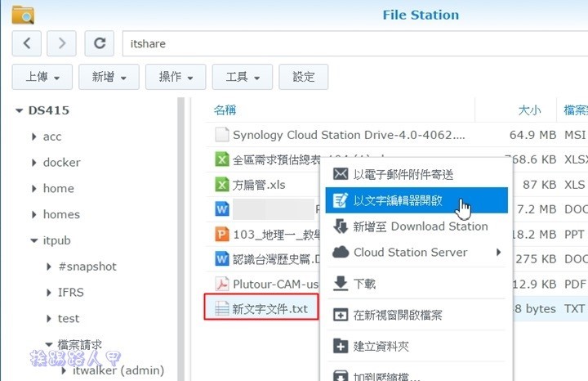Click the PDF icon beside Plutour-CAM
Viewport: 588px width, 381px height.
[x=221, y=284]
